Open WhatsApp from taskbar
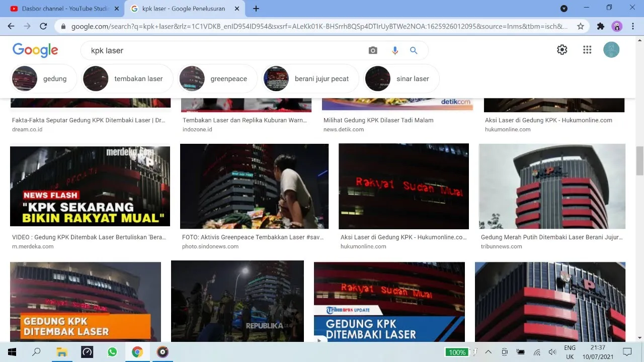The width and height of the screenshot is (644, 362). 112,352
